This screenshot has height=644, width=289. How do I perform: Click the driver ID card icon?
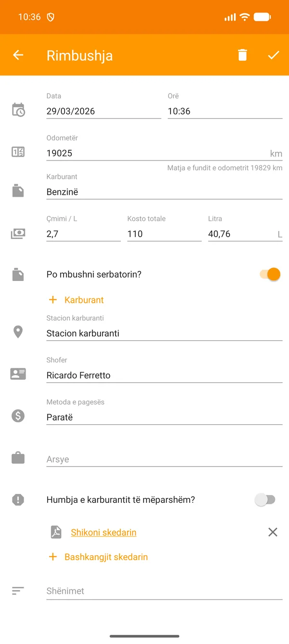(18, 374)
